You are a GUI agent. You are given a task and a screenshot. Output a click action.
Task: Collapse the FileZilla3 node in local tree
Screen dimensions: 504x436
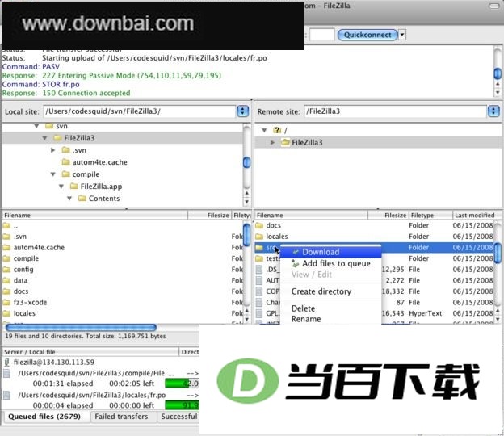point(44,138)
